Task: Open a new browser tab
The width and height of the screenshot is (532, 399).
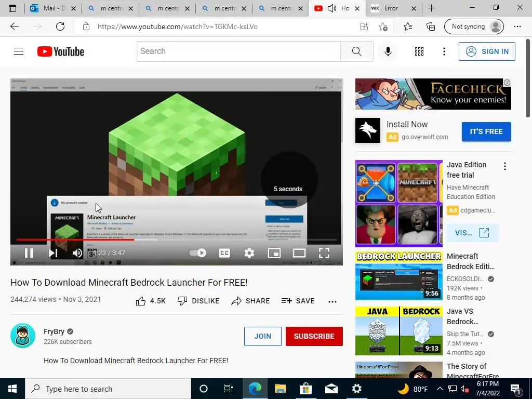Action: [432, 8]
